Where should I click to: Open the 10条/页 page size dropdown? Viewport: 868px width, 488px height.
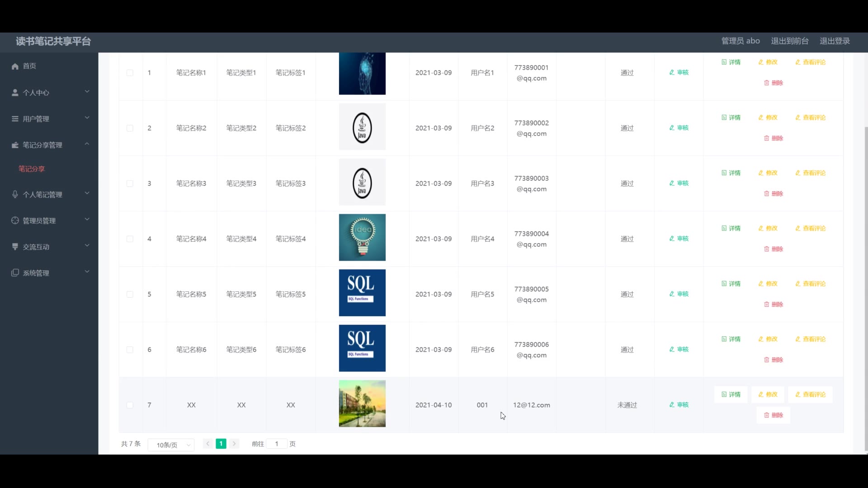tap(171, 445)
